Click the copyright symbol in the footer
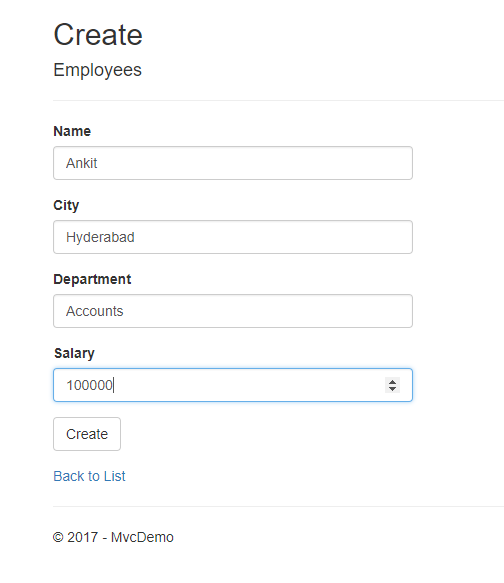 click(x=58, y=537)
